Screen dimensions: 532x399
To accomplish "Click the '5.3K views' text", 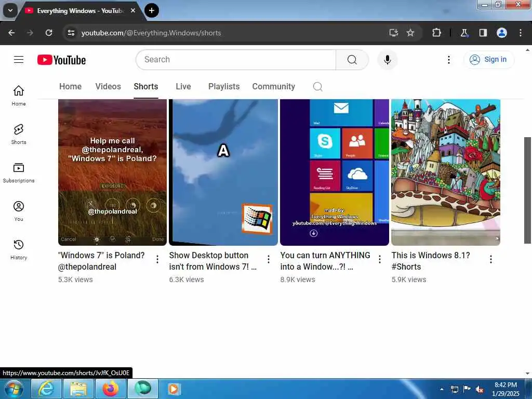I will (75, 280).
